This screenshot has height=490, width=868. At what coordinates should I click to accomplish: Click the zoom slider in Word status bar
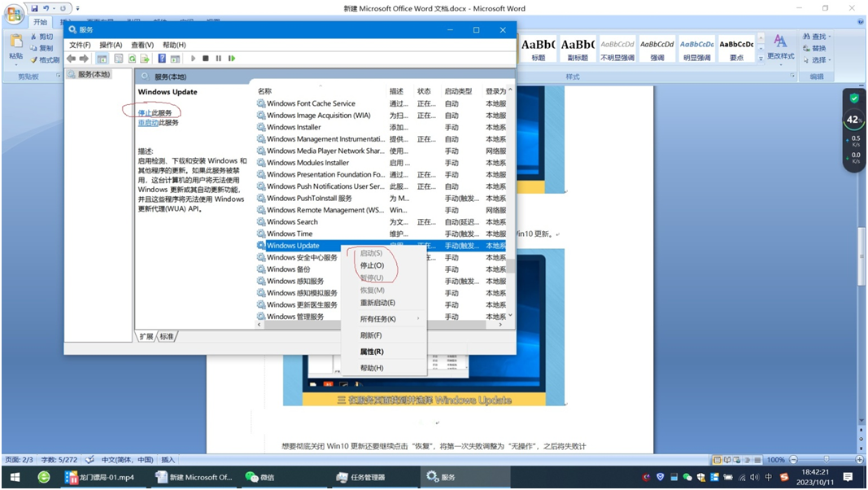827,460
